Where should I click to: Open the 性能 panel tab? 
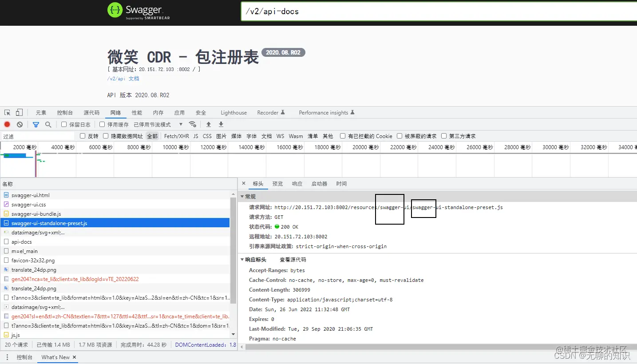pos(137,113)
